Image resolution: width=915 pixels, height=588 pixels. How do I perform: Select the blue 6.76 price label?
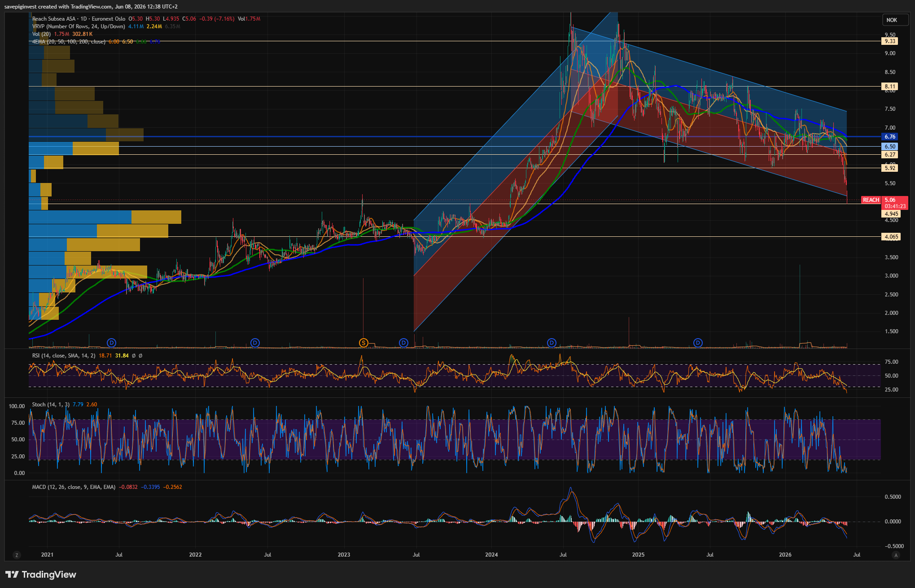pos(890,137)
